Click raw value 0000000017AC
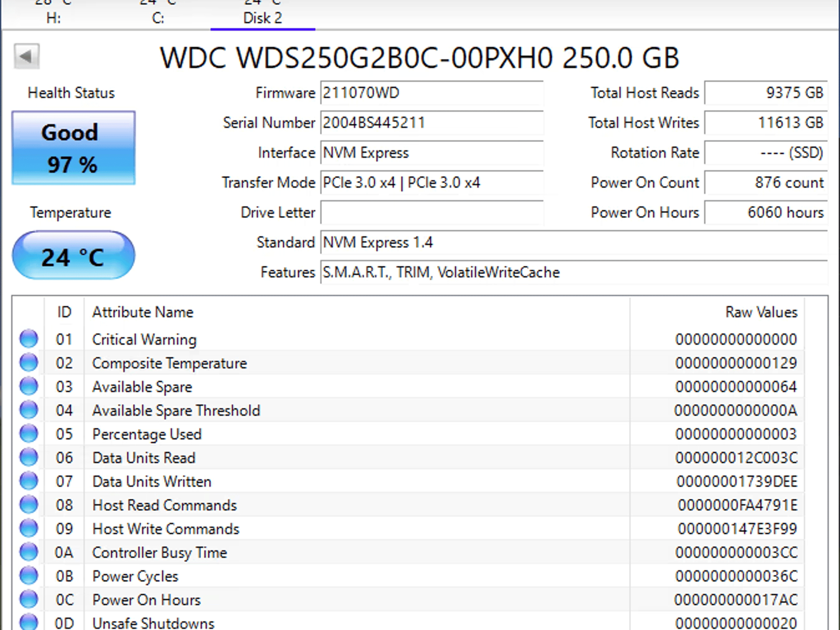This screenshot has height=630, width=840. click(x=736, y=600)
